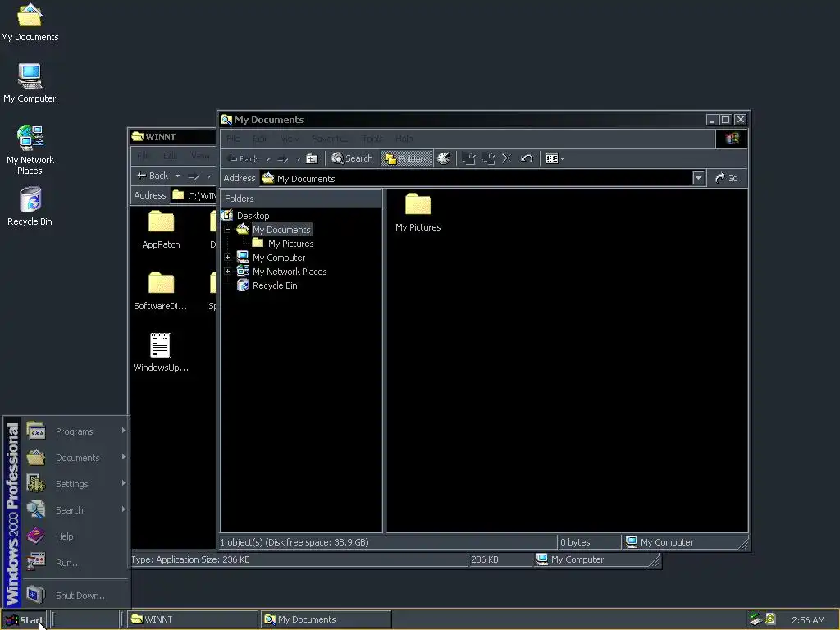Open the Help menu in My Documents

click(x=404, y=139)
